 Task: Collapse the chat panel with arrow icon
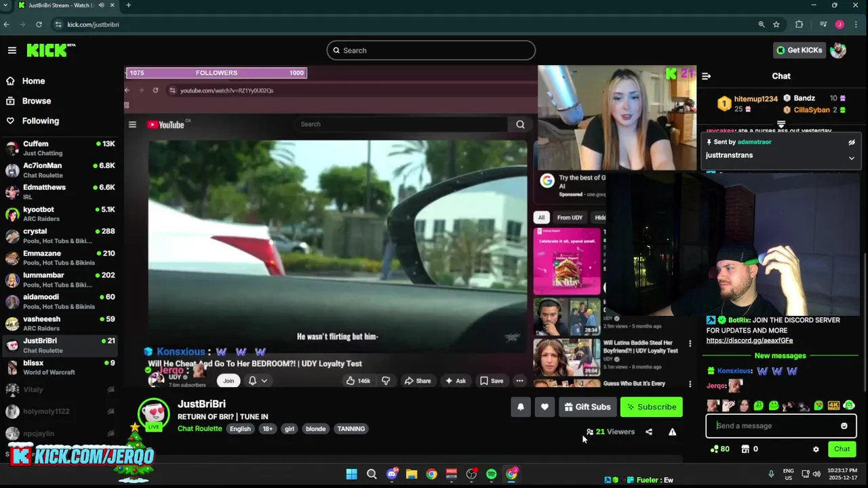click(706, 77)
